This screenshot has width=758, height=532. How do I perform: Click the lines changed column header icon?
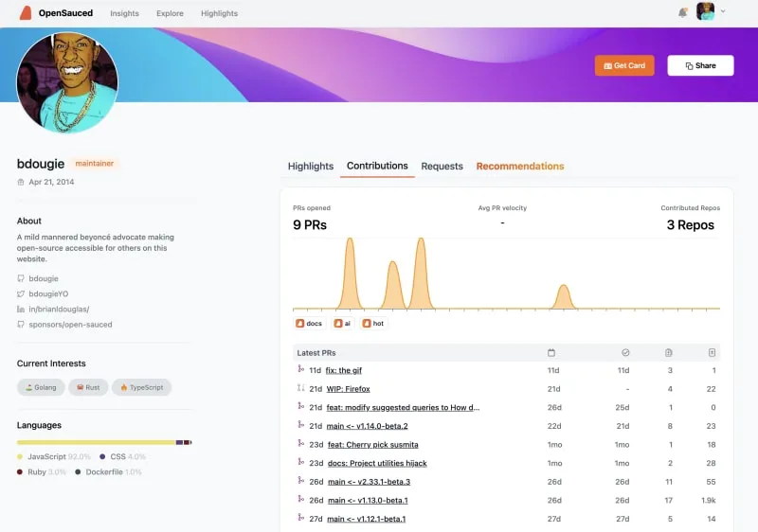[713, 353]
